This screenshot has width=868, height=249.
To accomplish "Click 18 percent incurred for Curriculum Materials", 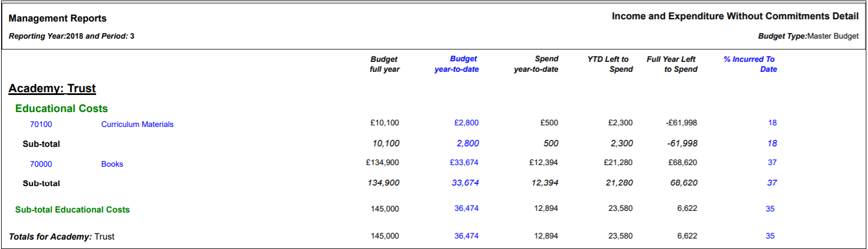I will [772, 123].
